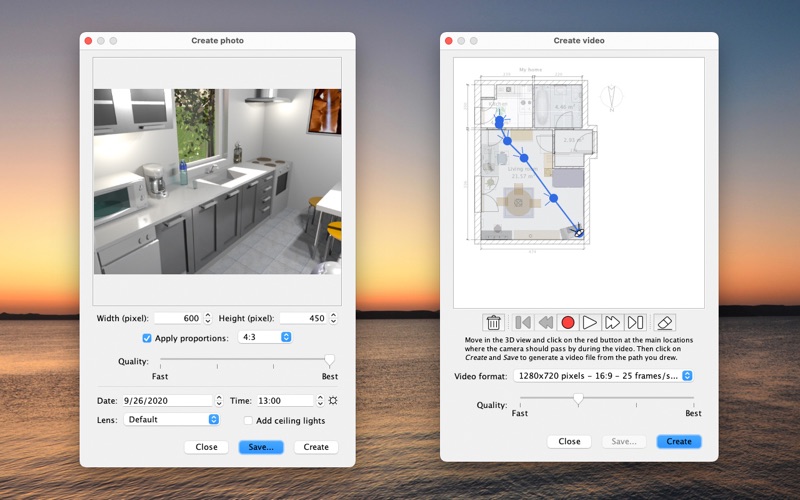
Task: Click the rewind double-arrow button
Action: tap(545, 322)
